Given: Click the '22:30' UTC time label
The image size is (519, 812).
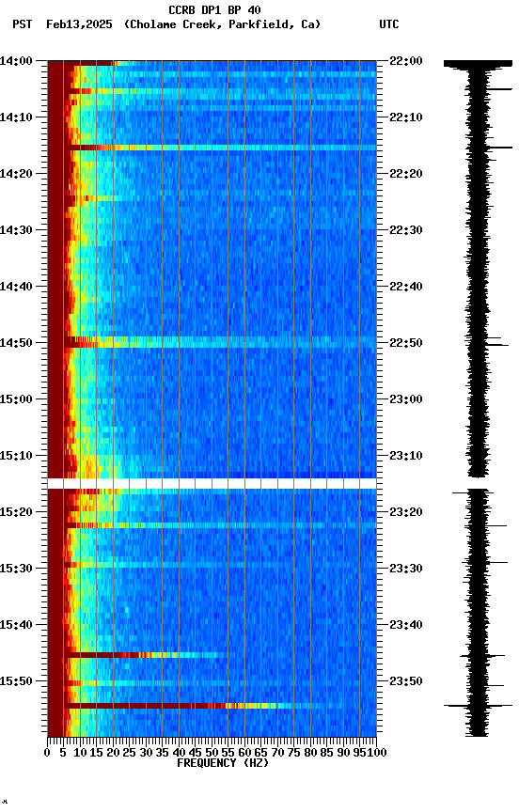Looking at the screenshot, I should click(406, 230).
